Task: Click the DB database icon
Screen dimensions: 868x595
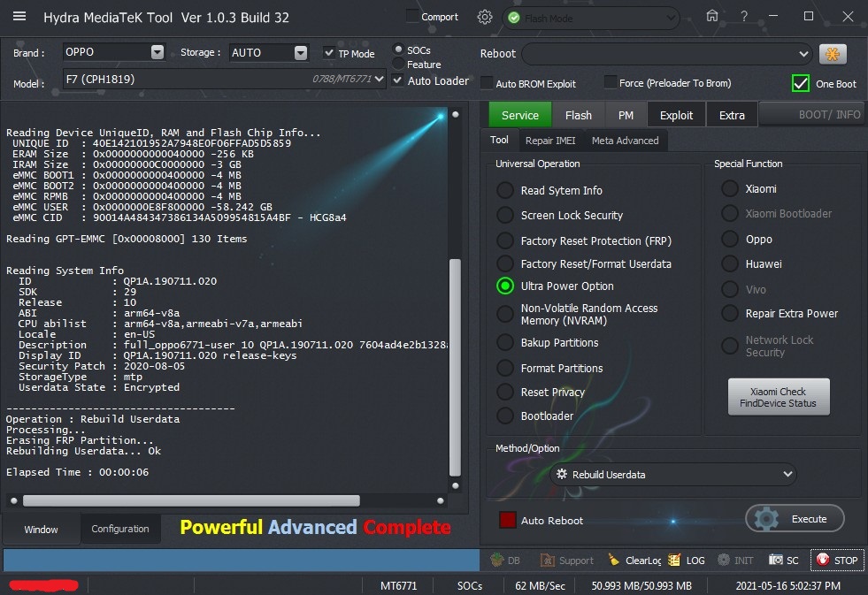Action: pyautogui.click(x=497, y=561)
